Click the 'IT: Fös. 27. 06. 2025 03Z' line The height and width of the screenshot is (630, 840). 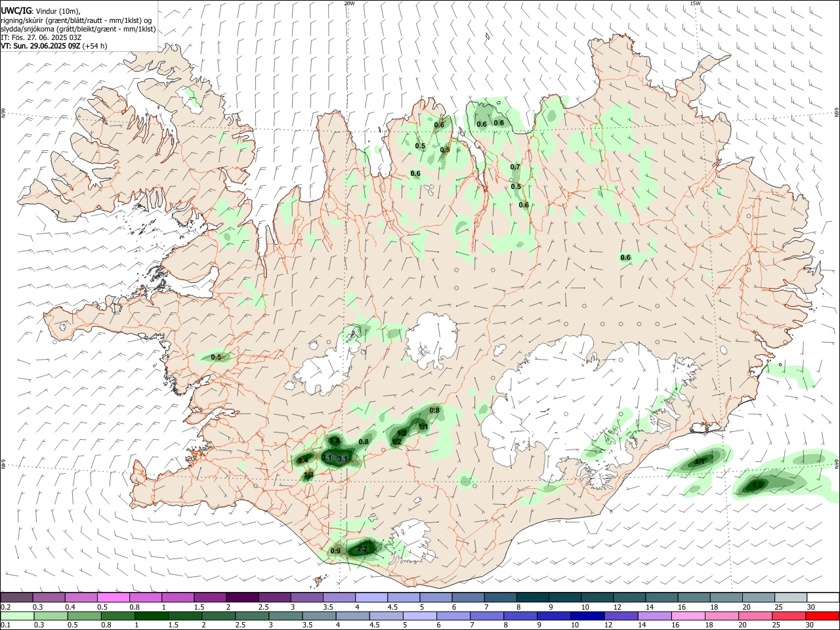41,37
